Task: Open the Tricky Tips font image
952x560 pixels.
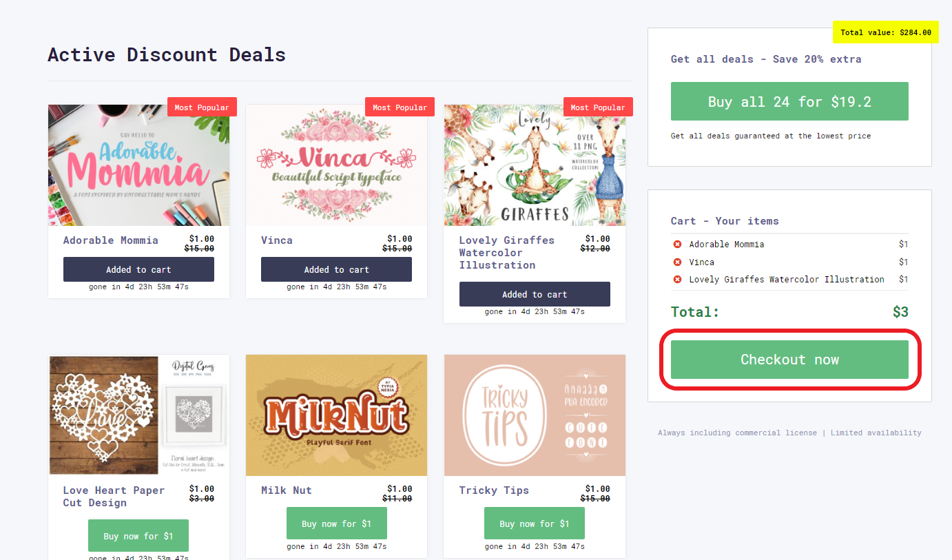Action: click(x=535, y=415)
